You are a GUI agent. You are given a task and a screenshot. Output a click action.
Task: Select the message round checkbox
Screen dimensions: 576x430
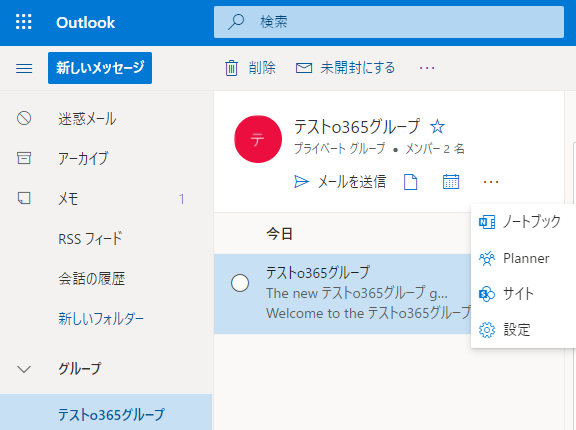[x=240, y=283]
